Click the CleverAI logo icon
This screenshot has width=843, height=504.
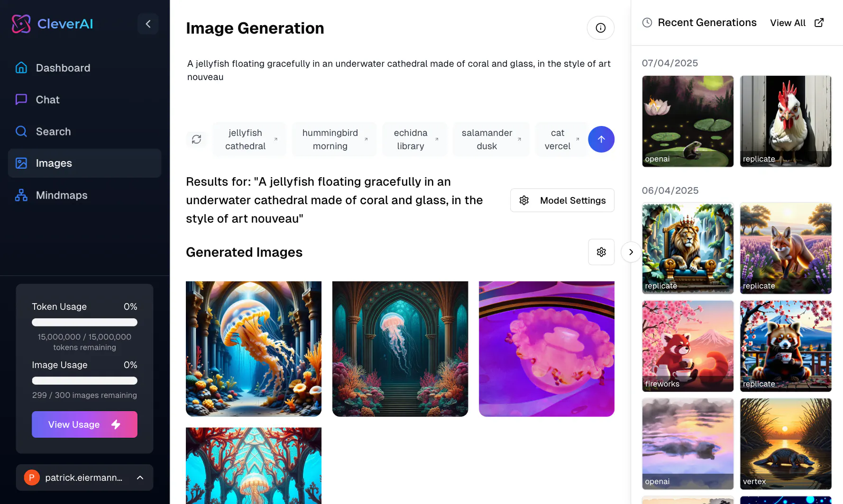21,24
